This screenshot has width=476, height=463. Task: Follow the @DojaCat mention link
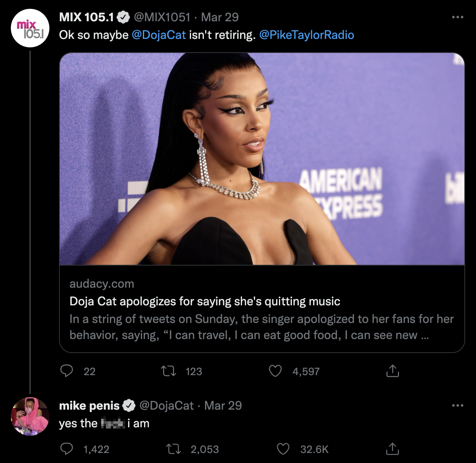(159, 35)
